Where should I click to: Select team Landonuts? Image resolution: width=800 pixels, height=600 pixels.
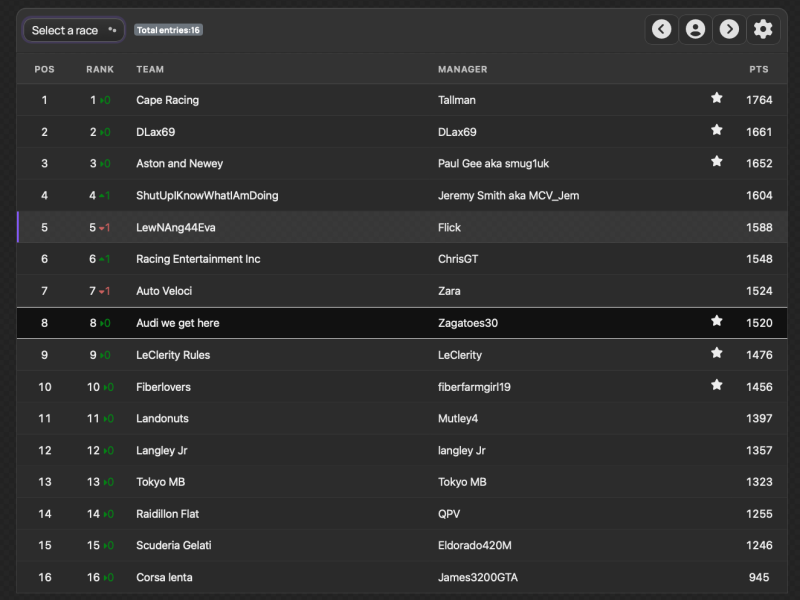click(x=162, y=419)
